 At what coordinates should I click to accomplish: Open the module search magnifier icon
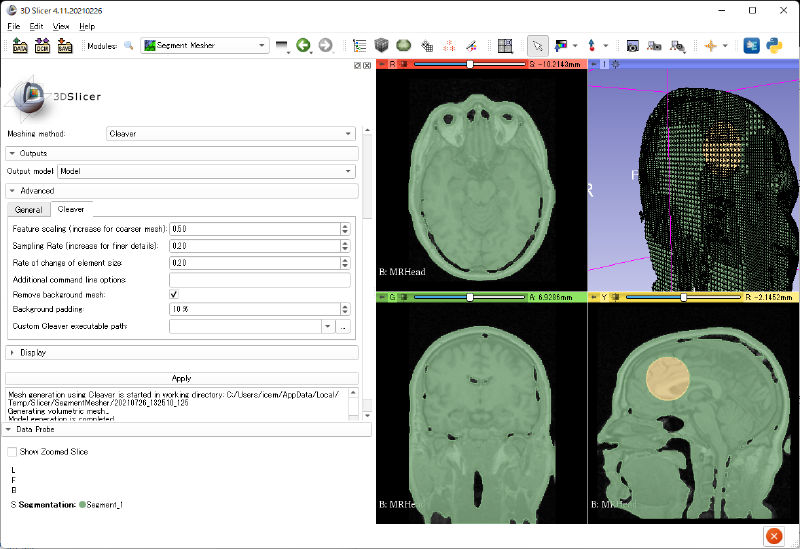[x=128, y=45]
